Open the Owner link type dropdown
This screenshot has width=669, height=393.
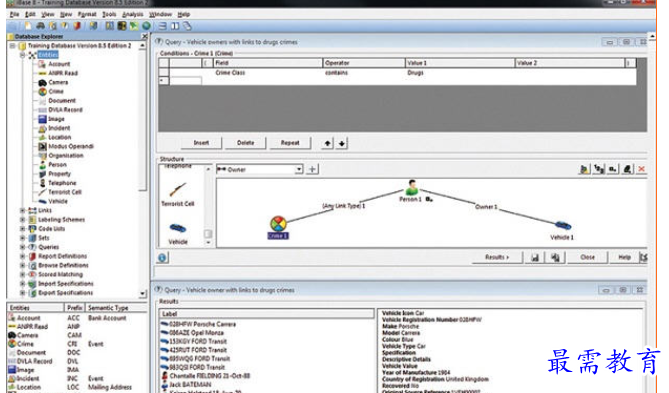coord(299,169)
